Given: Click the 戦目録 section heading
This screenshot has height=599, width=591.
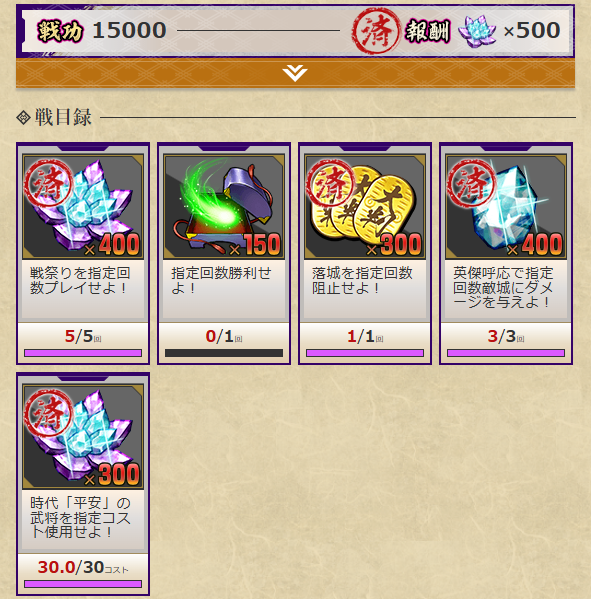Looking at the screenshot, I should (63, 117).
